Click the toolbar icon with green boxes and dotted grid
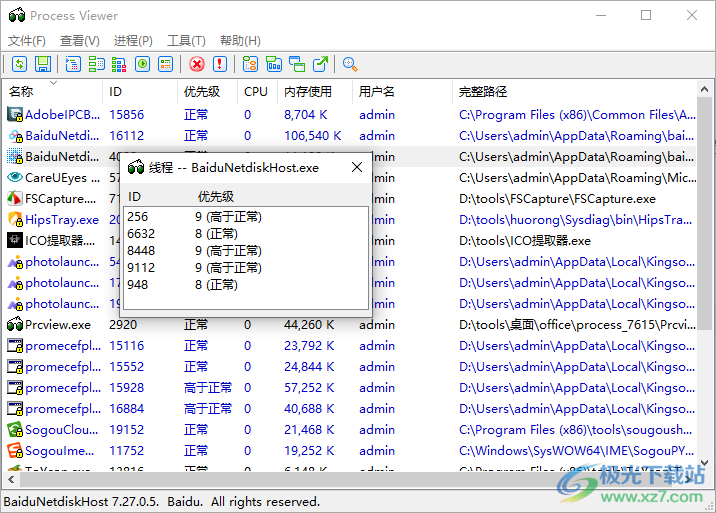 (x=96, y=64)
